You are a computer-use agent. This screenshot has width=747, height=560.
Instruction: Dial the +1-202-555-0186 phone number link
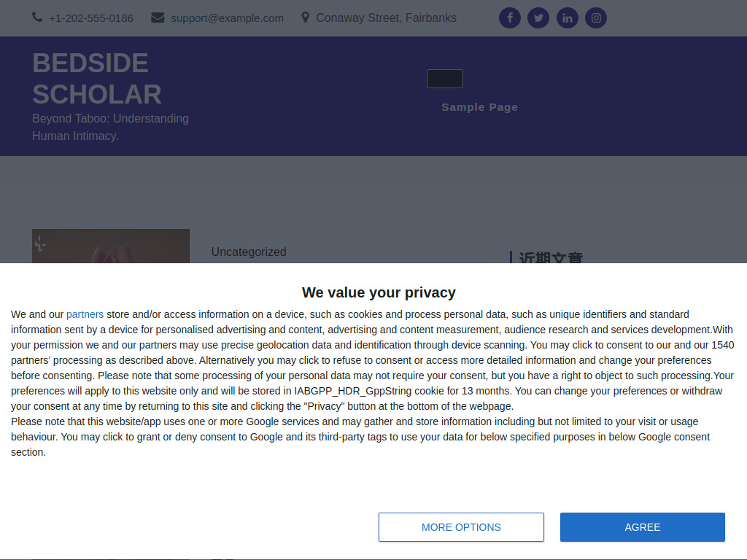(91, 18)
